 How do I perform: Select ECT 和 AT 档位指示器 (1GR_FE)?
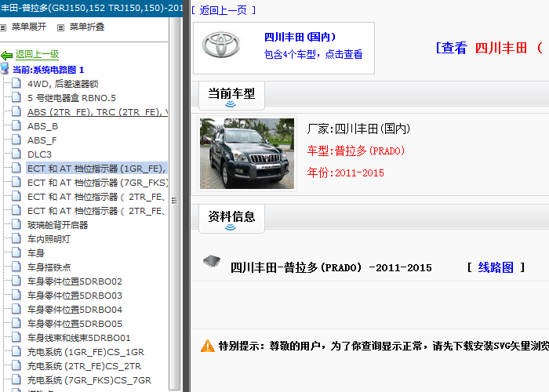pos(97,169)
